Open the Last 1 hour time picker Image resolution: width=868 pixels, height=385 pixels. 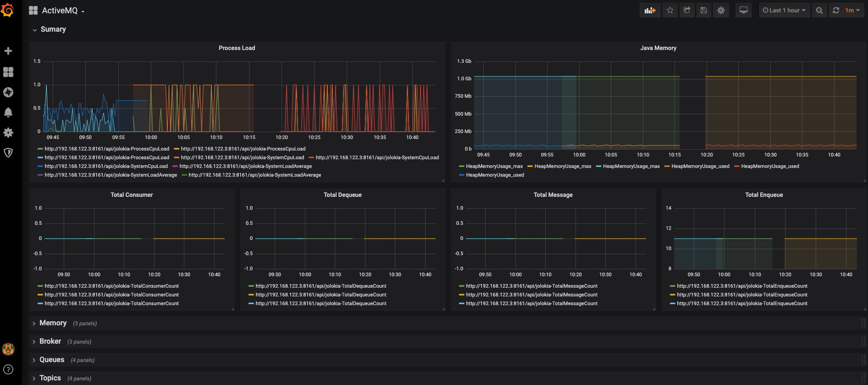point(784,11)
